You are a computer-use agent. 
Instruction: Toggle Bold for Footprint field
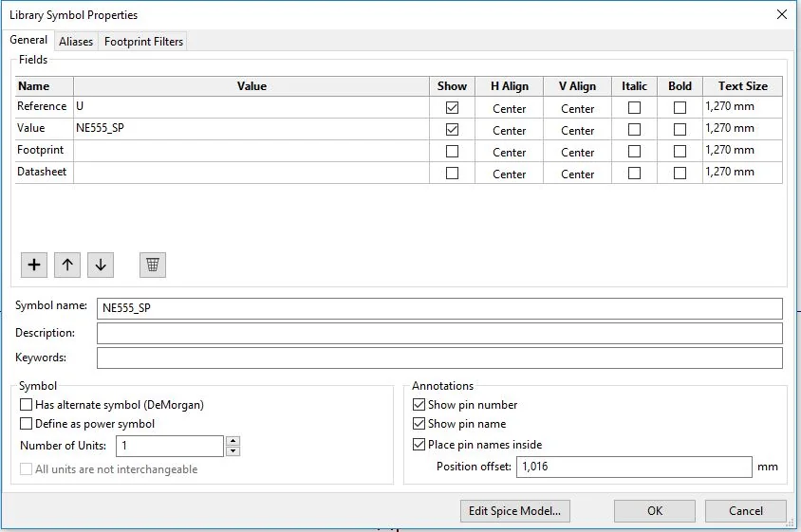(x=680, y=152)
